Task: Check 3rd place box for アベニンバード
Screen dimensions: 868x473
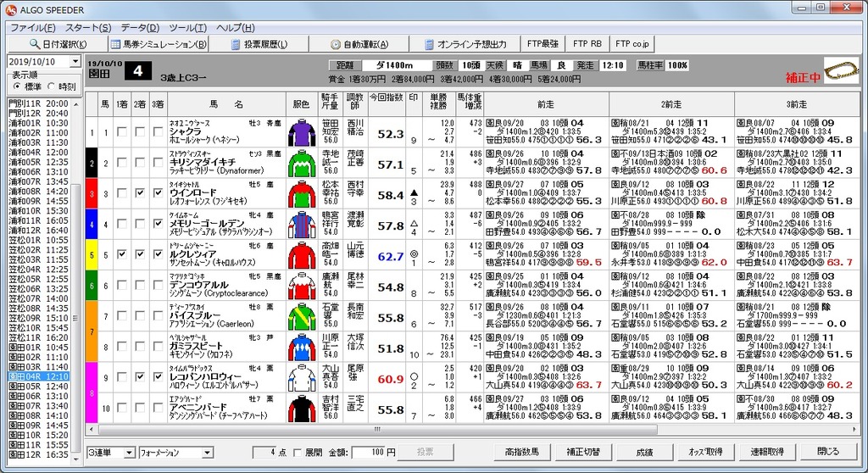Action: [x=159, y=408]
